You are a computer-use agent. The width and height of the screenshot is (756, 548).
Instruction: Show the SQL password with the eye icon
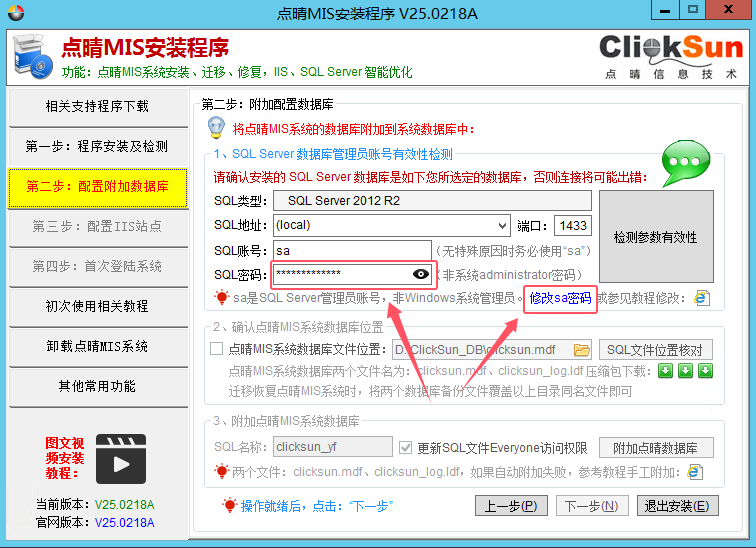tap(420, 274)
